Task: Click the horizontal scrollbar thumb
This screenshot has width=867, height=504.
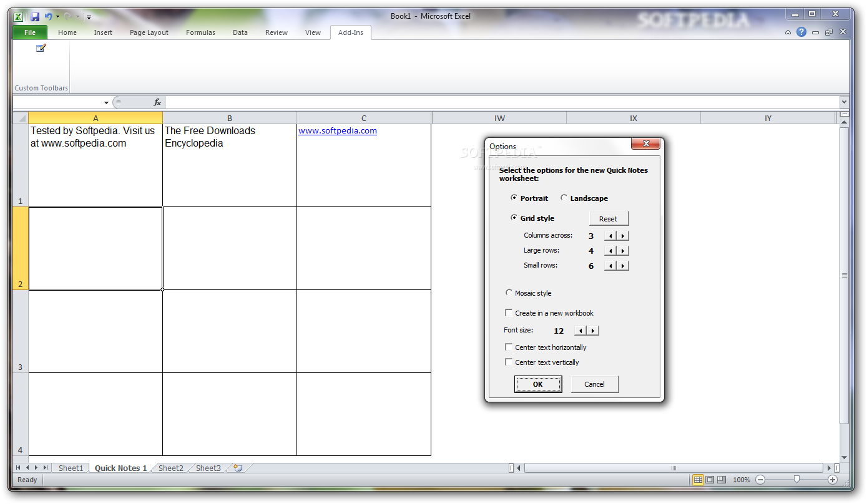Action: click(674, 468)
